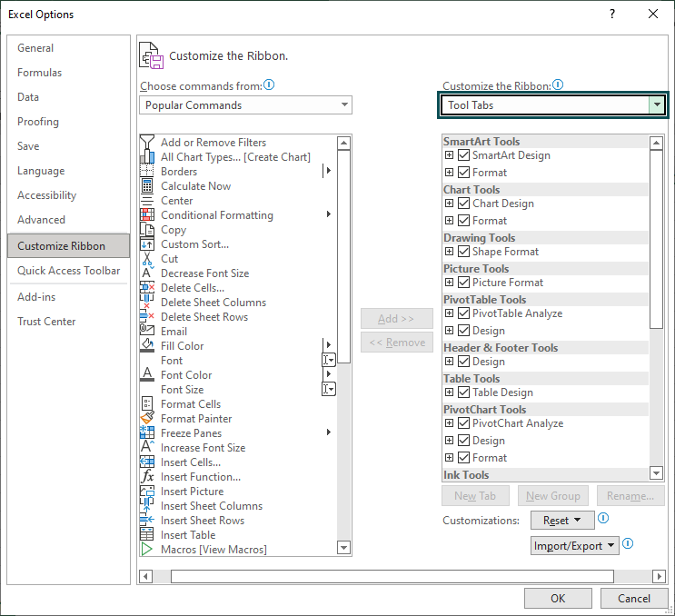This screenshot has height=616, width=675.
Task: Click the Delete Cells icon
Action: point(147,287)
